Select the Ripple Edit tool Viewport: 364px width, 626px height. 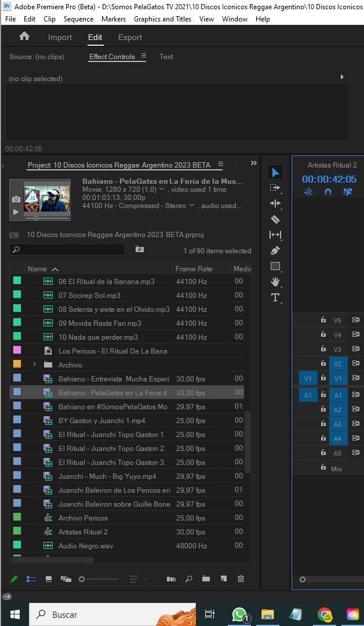pos(275,203)
